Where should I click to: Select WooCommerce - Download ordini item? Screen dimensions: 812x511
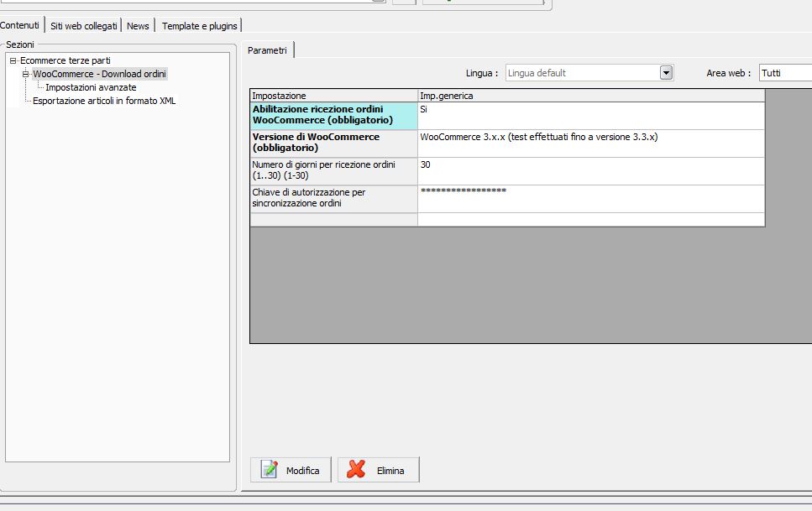(x=99, y=74)
